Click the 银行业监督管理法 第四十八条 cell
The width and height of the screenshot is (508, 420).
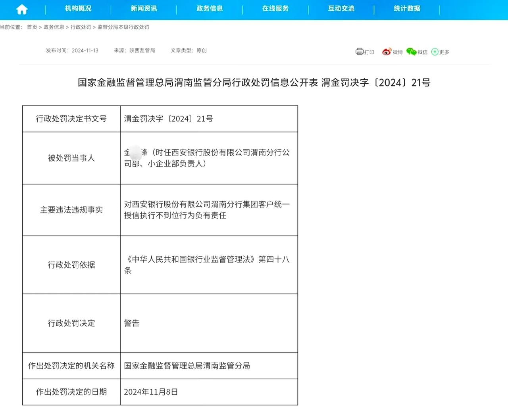click(x=209, y=265)
